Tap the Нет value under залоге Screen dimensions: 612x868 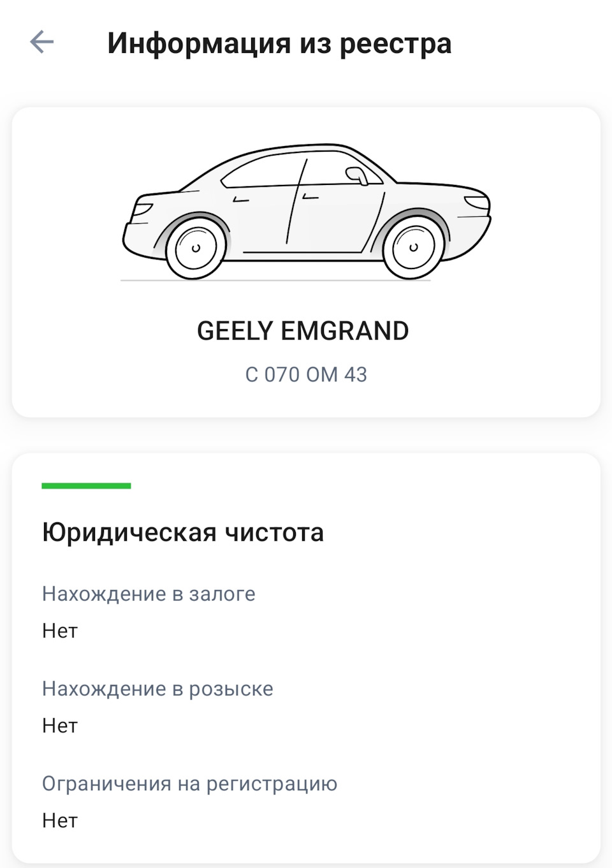click(60, 631)
